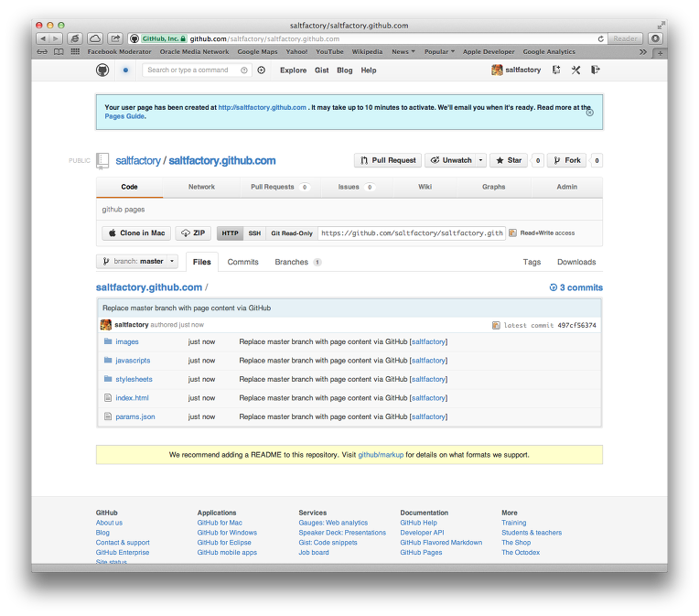Open the Pages Guide link

(124, 116)
